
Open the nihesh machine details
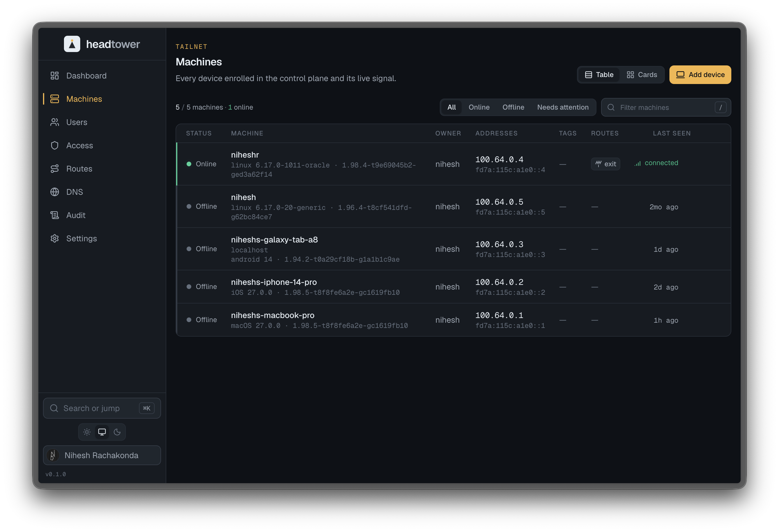[x=243, y=197]
